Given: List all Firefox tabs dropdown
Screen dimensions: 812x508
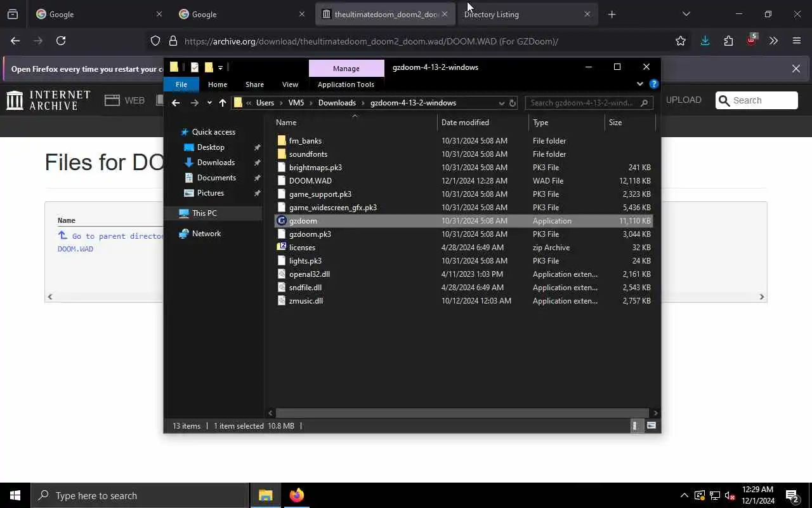Looking at the screenshot, I should (x=686, y=14).
